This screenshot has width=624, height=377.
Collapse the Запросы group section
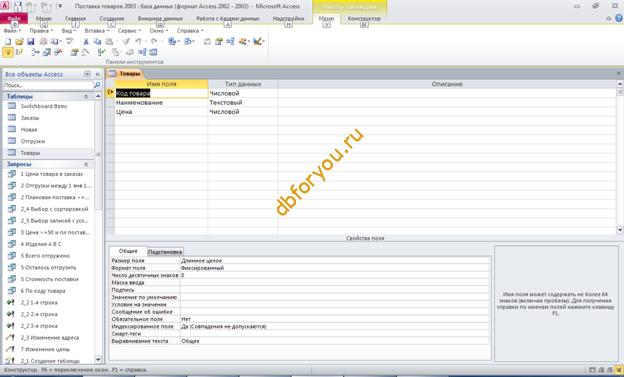[86, 164]
